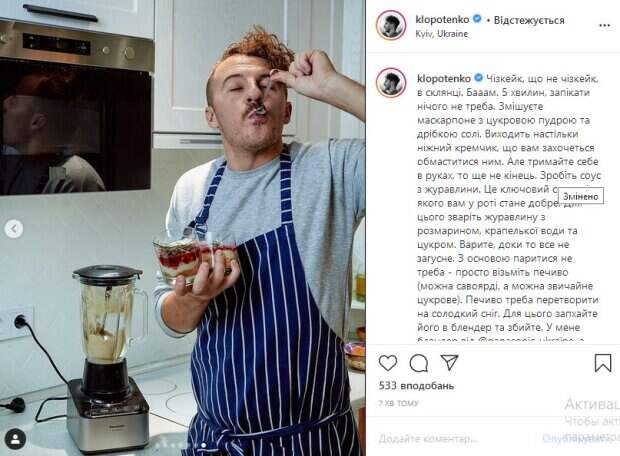
Task: Open comments via speech bubble icon
Action: [x=419, y=363]
